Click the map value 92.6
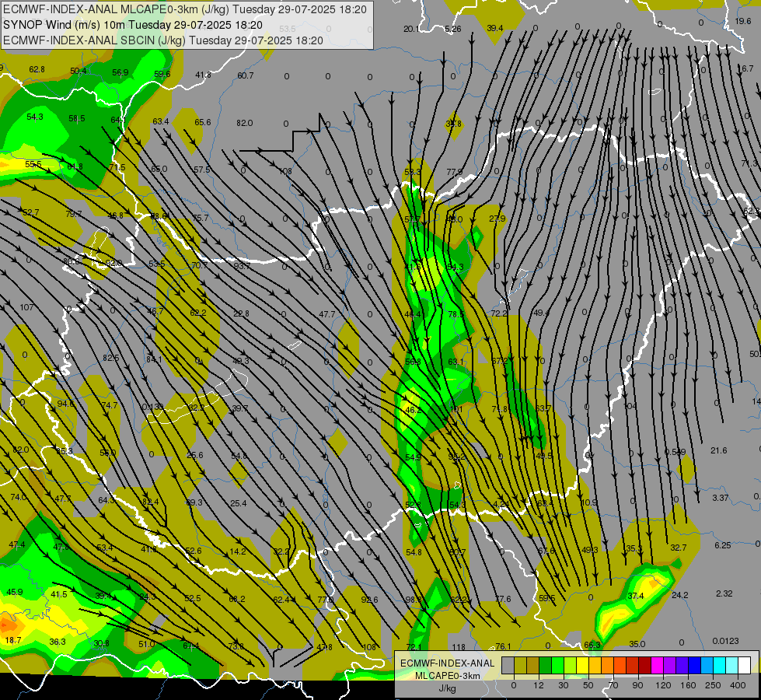The height and width of the screenshot is (700, 761). pyautogui.click(x=369, y=600)
